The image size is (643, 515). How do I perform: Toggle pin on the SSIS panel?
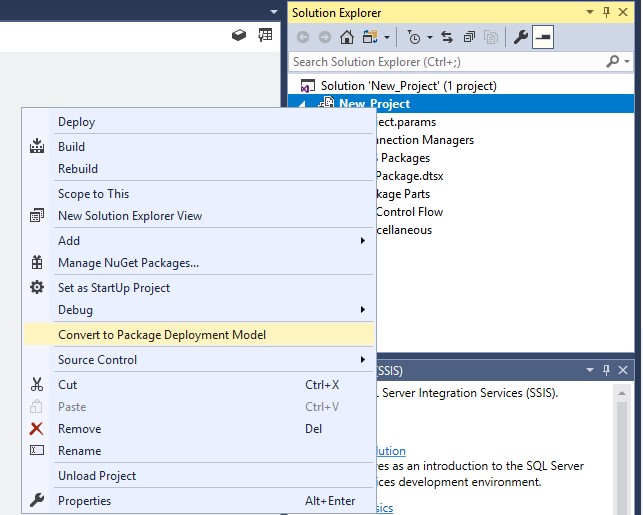pos(606,370)
